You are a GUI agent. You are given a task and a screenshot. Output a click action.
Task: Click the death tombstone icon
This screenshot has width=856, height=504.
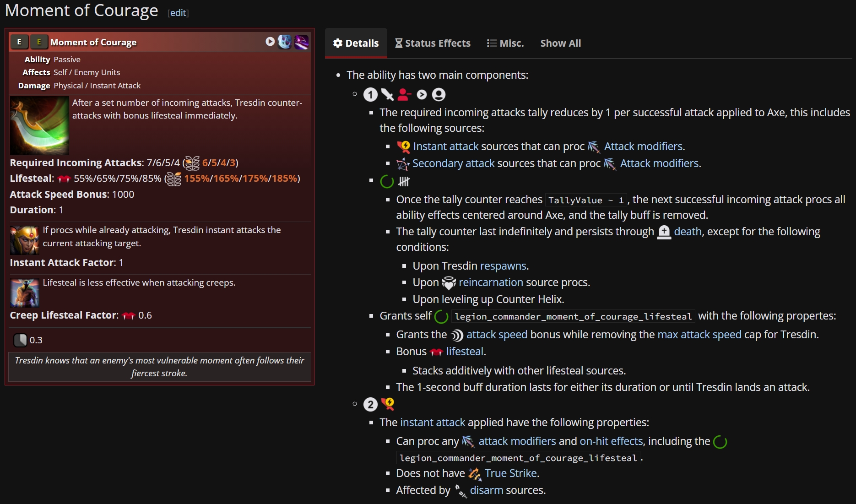[664, 232]
